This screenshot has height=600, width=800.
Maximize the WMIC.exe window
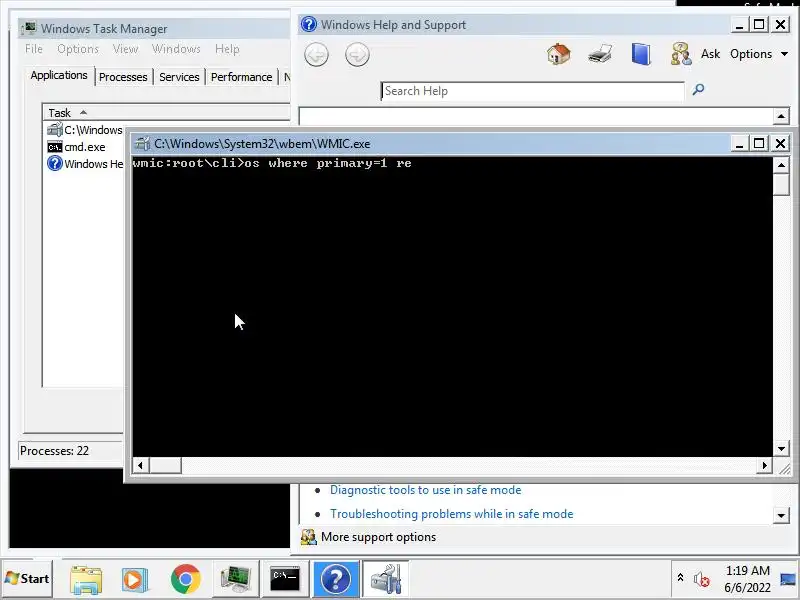point(759,143)
